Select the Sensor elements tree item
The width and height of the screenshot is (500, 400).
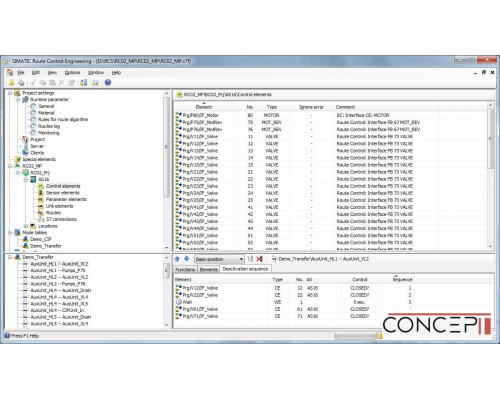[63, 193]
